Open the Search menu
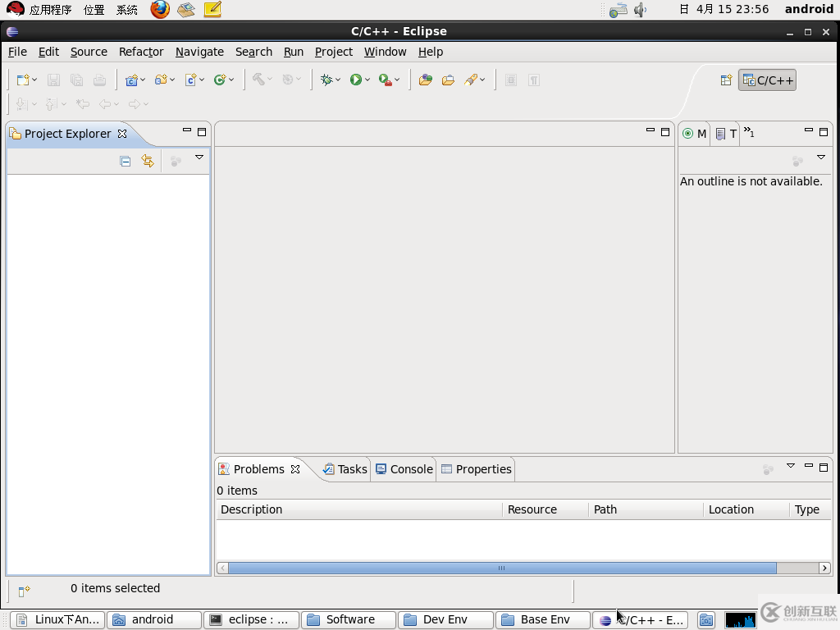This screenshot has width=840, height=630. 254,52
